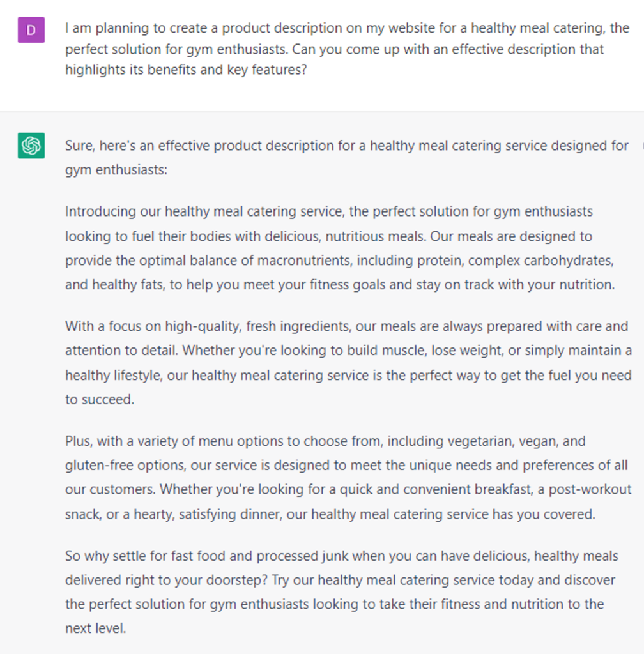Screen dimensions: 644x654
Task: Click the purple user avatar "D"
Action: pyautogui.click(x=31, y=31)
